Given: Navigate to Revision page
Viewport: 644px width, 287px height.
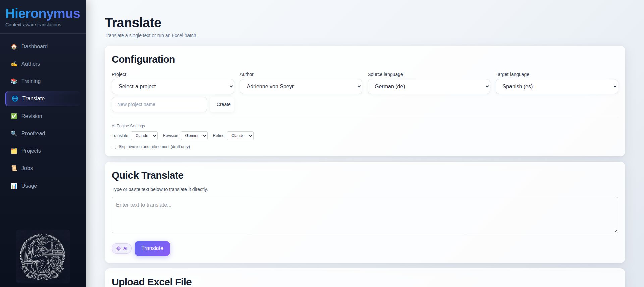Looking at the screenshot, I should (43, 116).
